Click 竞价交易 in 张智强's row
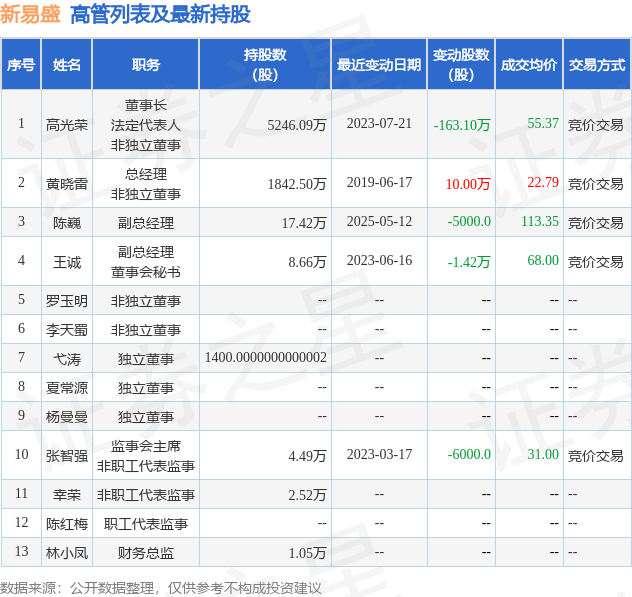This screenshot has height=597, width=632. (x=595, y=456)
